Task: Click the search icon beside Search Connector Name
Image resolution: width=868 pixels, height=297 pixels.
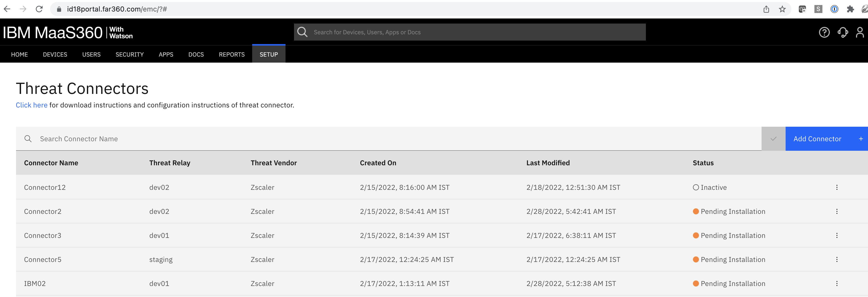Action: [28, 138]
